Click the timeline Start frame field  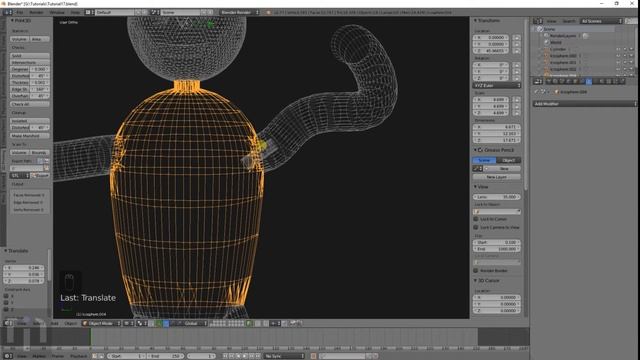tap(126, 356)
